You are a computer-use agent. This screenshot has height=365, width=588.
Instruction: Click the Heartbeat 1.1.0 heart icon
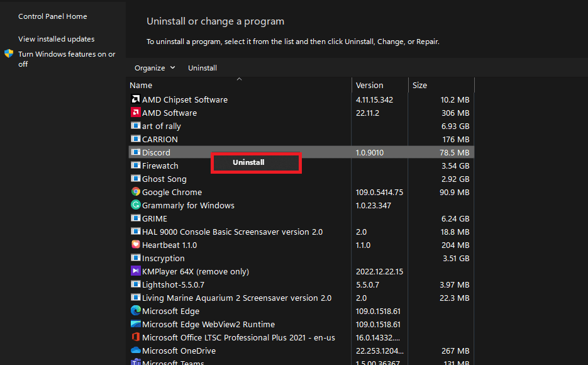(135, 245)
